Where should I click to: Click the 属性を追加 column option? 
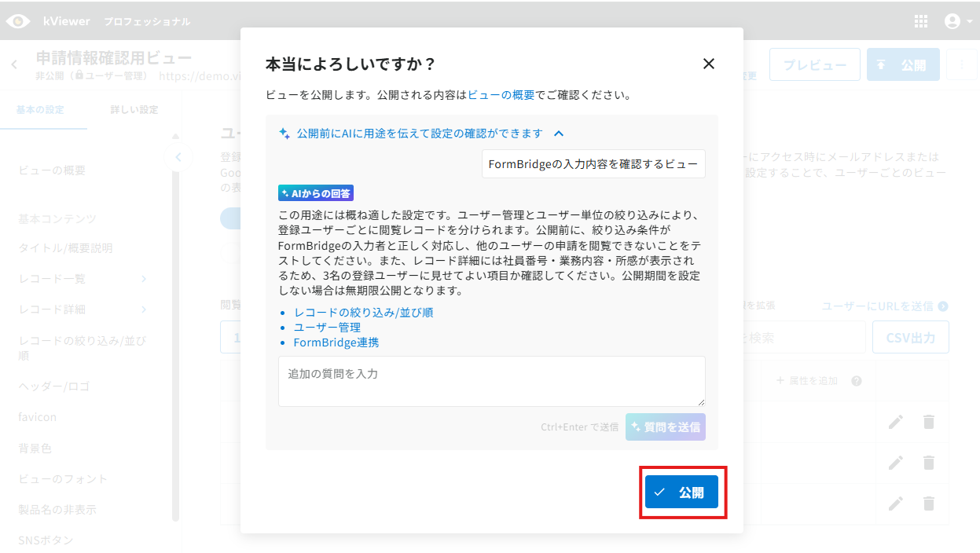807,380
